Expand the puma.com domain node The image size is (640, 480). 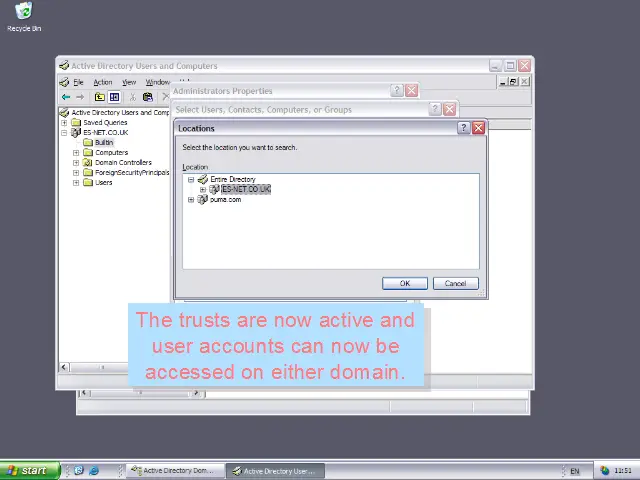click(x=191, y=200)
